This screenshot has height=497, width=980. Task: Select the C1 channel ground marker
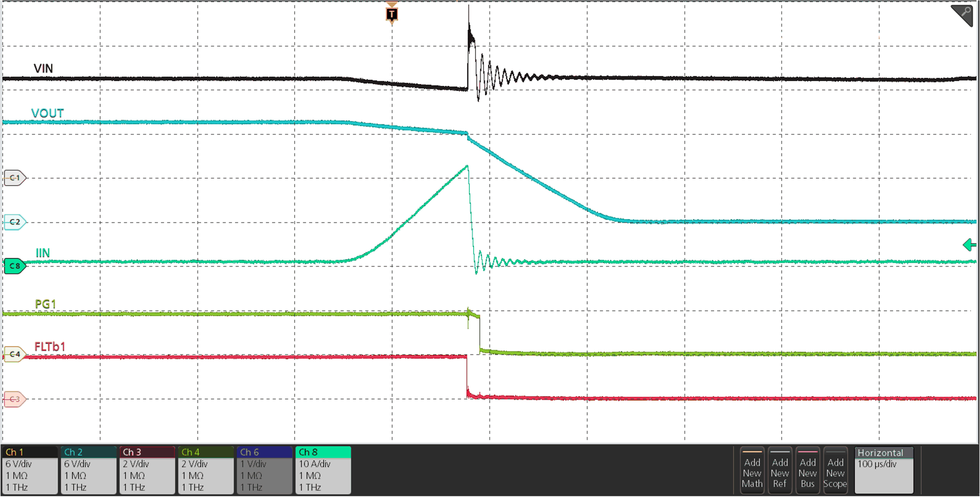pyautogui.click(x=14, y=178)
